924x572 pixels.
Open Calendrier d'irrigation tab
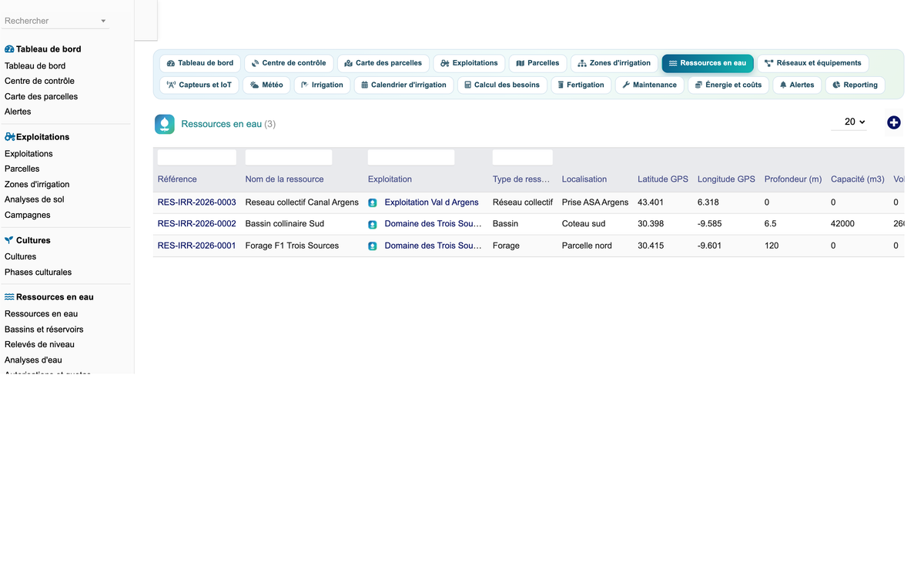point(403,85)
